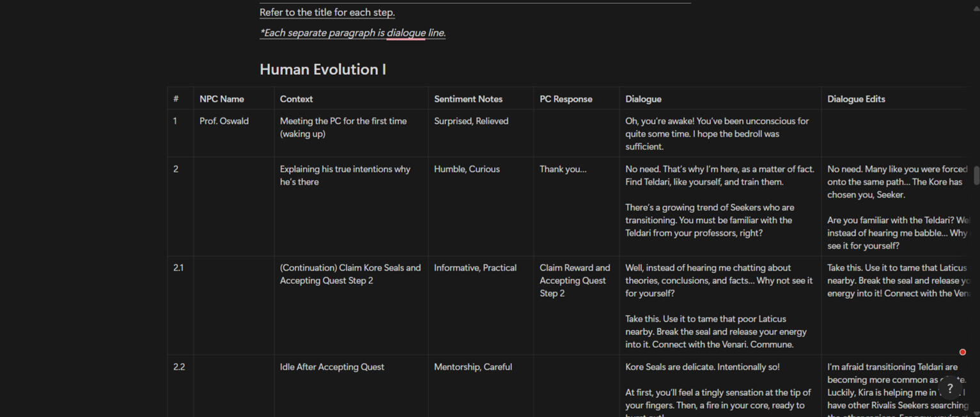Open the help question mark button
Viewport: 980px width, 417px height.
click(x=950, y=388)
